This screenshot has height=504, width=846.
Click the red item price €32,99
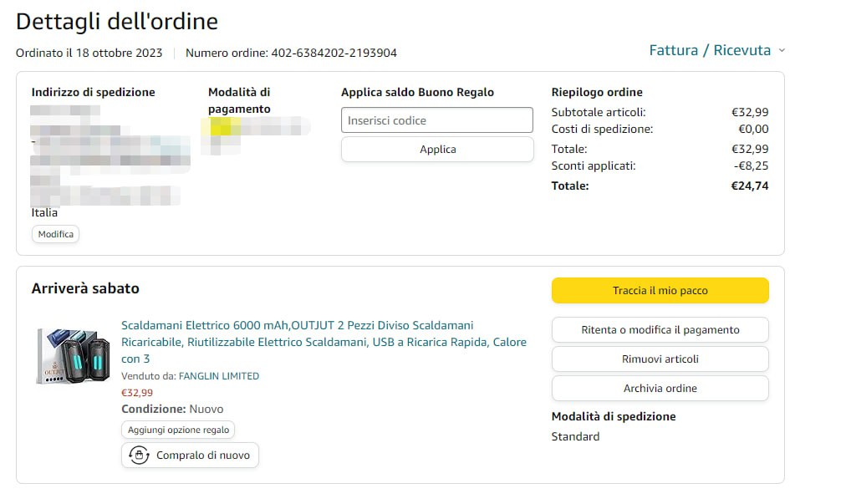point(137,393)
